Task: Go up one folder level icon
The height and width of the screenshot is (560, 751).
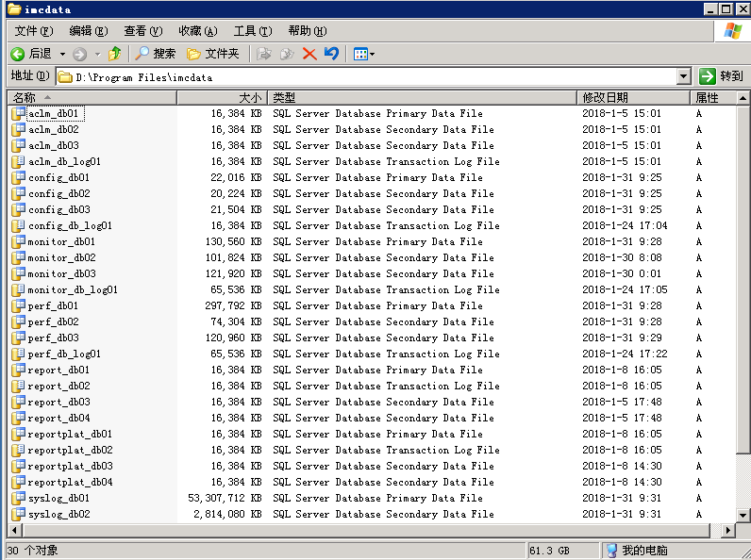Action: coord(114,54)
